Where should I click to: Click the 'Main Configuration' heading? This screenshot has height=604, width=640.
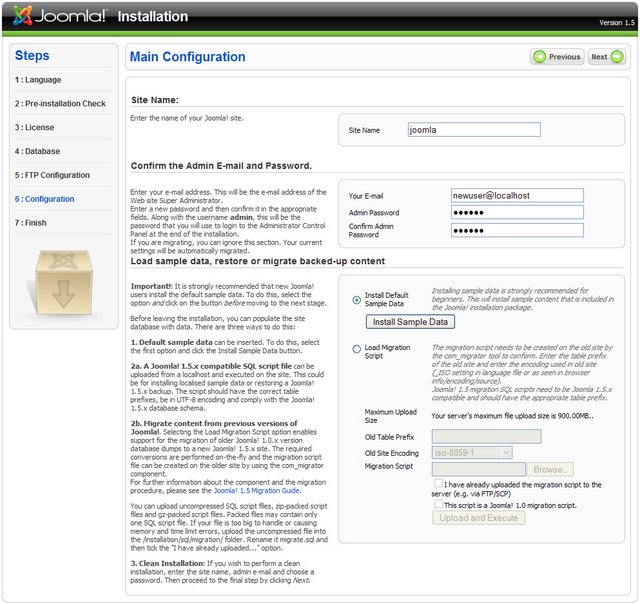[187, 57]
